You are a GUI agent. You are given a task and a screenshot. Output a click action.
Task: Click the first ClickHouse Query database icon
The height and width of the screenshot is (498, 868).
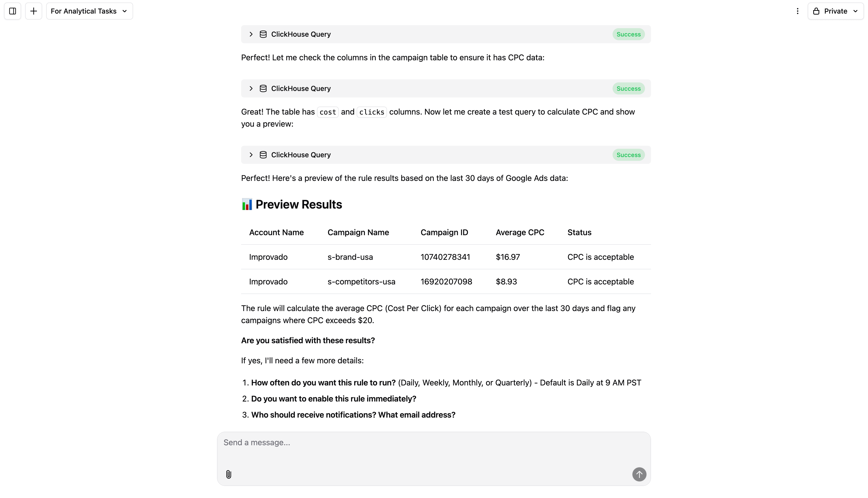coord(263,34)
